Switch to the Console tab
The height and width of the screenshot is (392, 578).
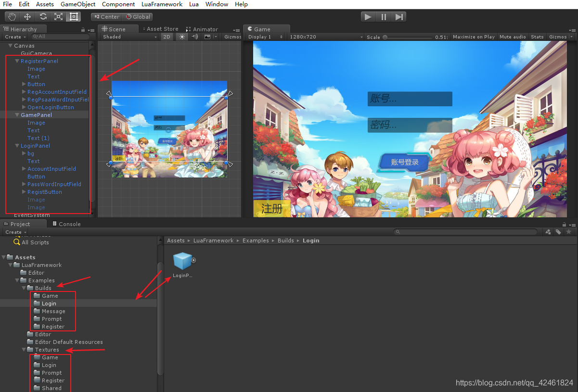click(66, 224)
